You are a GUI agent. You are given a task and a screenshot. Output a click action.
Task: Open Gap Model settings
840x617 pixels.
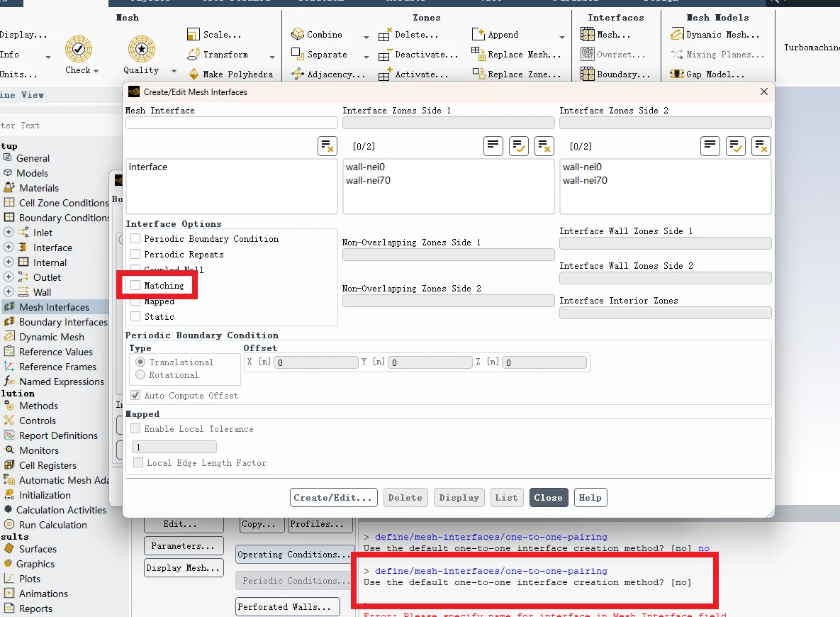(x=707, y=74)
